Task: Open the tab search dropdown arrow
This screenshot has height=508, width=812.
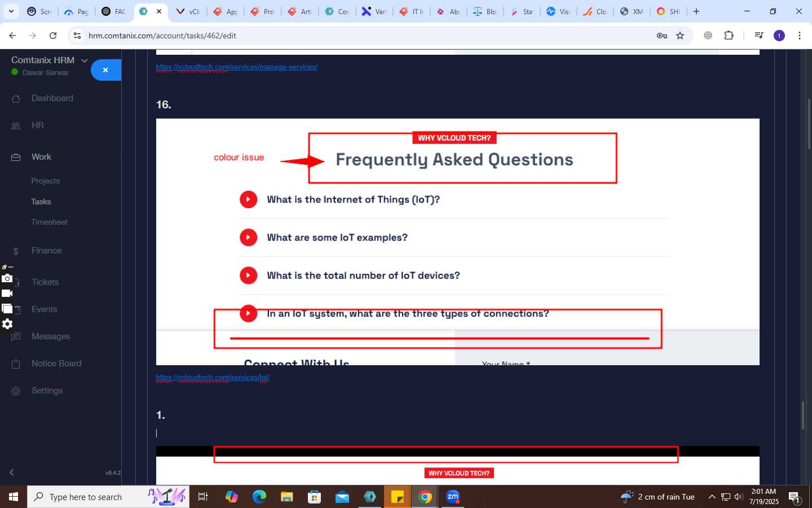Action: point(11,11)
